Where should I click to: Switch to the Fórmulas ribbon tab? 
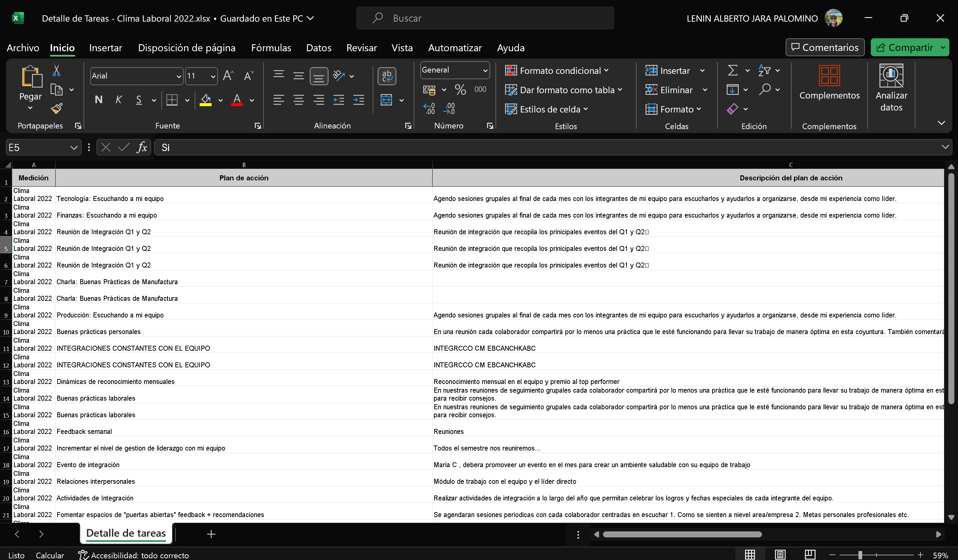tap(271, 48)
